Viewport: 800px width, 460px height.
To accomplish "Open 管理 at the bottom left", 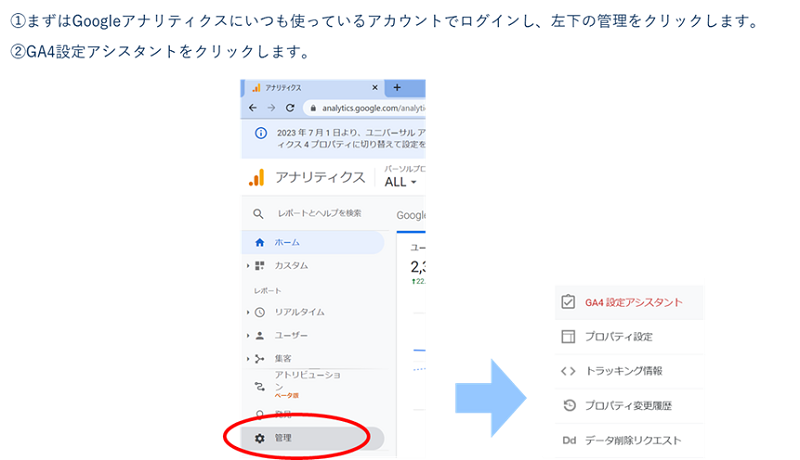I will tap(312, 438).
